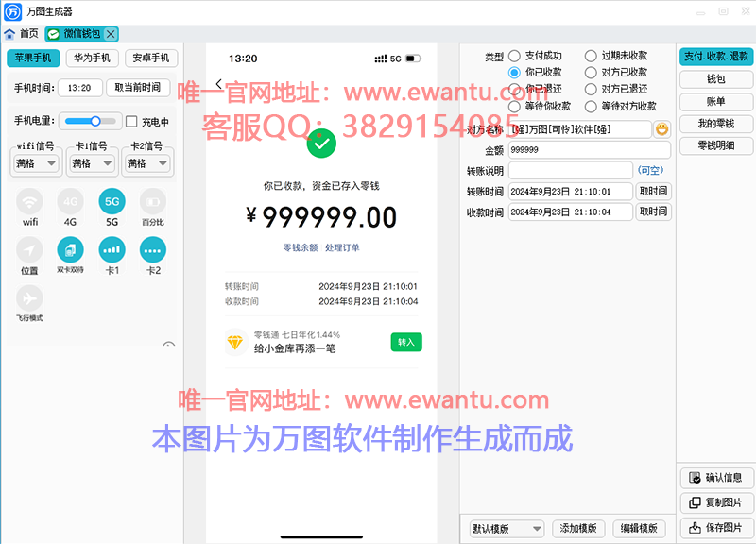Toggle the 卡2 signal icon
756x544 pixels.
coord(153,250)
